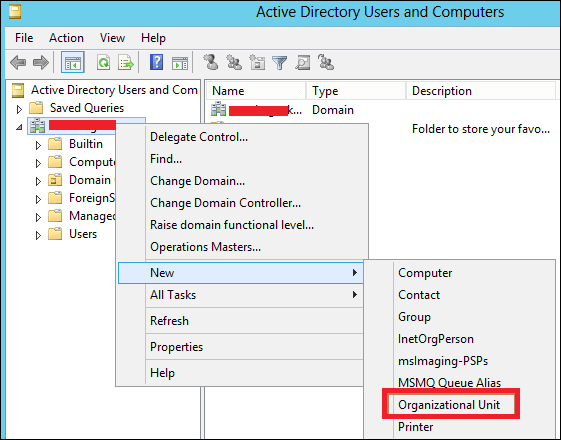Open the File menu

coord(24,38)
